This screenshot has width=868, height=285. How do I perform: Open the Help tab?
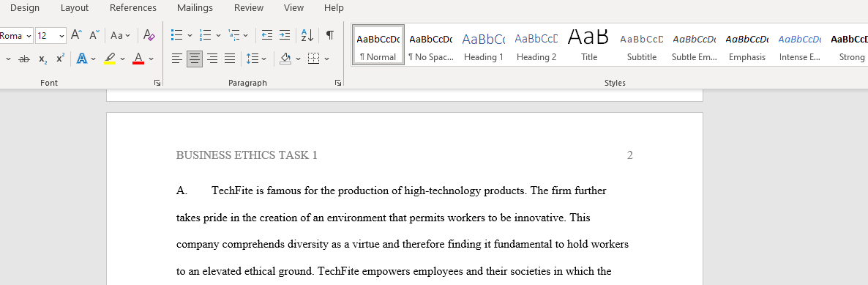tap(334, 8)
